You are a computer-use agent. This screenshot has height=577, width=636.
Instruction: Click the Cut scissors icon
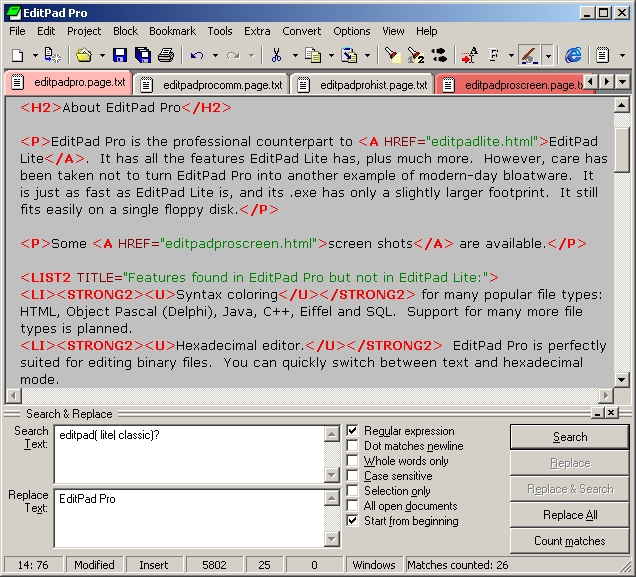pyautogui.click(x=278, y=55)
